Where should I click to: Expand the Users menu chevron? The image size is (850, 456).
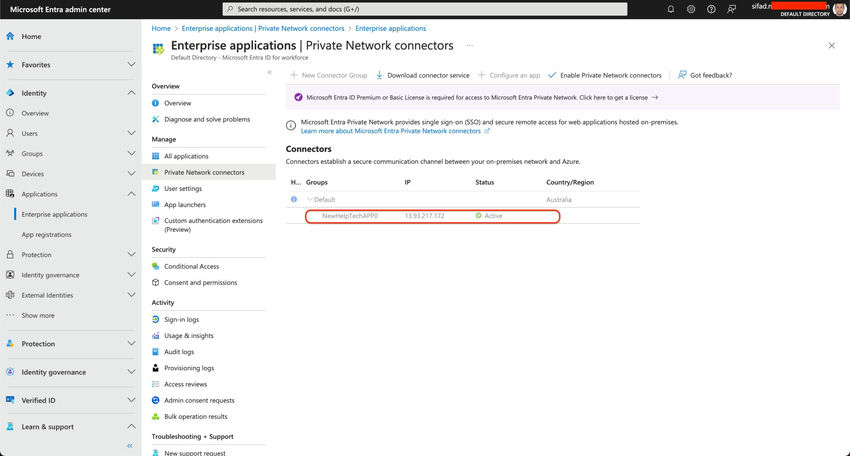132,133
